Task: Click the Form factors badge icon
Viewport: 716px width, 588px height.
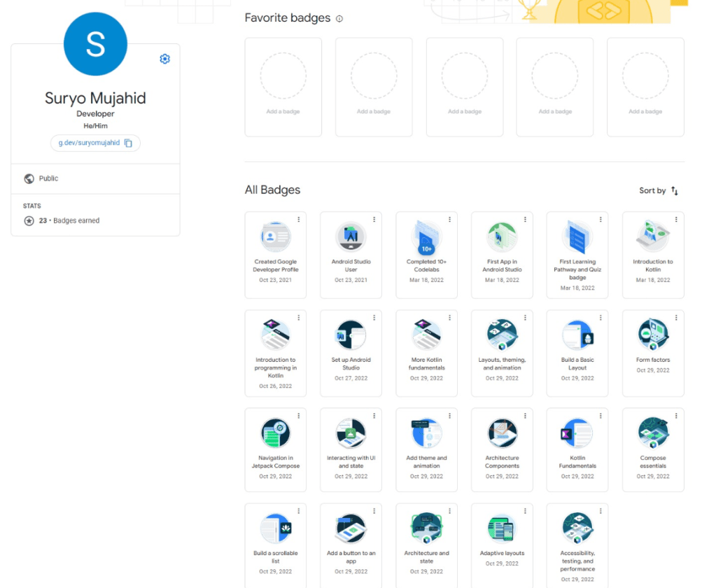Action: click(x=652, y=335)
